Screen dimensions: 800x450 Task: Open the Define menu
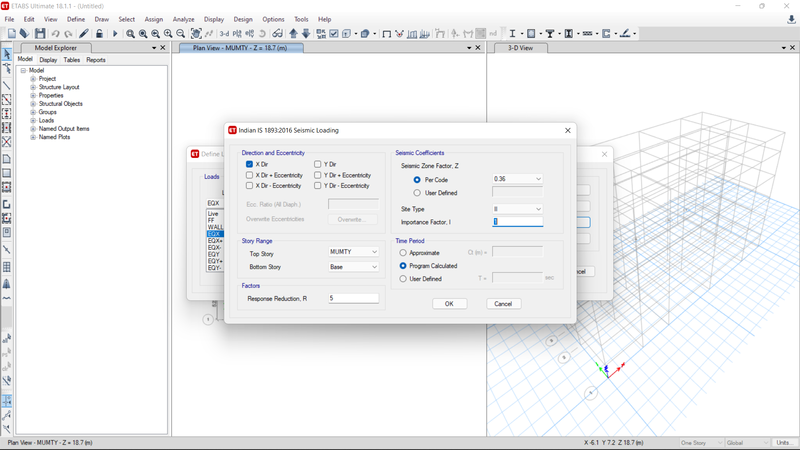coord(76,19)
